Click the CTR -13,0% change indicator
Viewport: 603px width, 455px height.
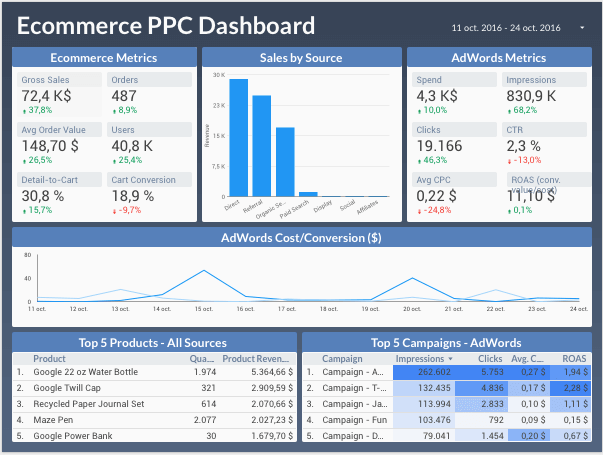(x=524, y=160)
